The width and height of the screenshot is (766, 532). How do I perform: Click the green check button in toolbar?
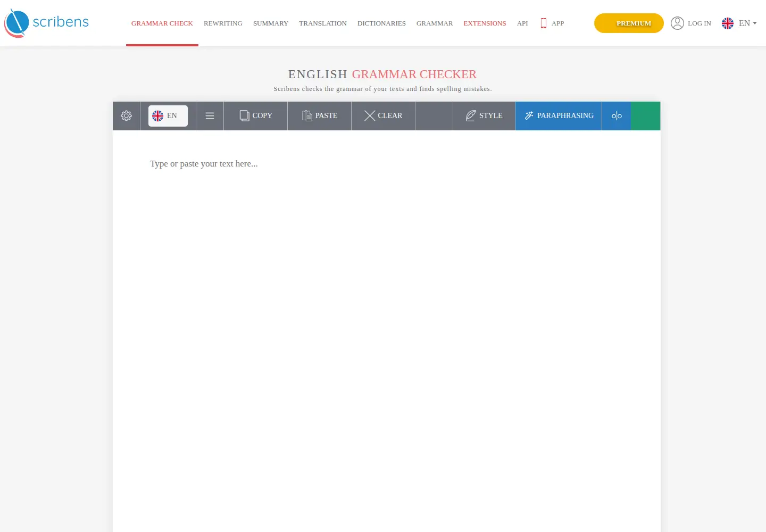(646, 115)
